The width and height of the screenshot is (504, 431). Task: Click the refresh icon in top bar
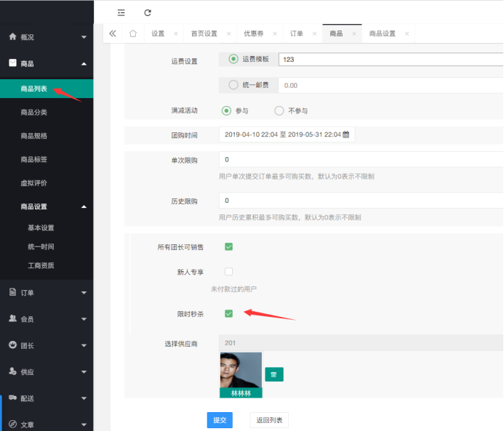coord(148,12)
